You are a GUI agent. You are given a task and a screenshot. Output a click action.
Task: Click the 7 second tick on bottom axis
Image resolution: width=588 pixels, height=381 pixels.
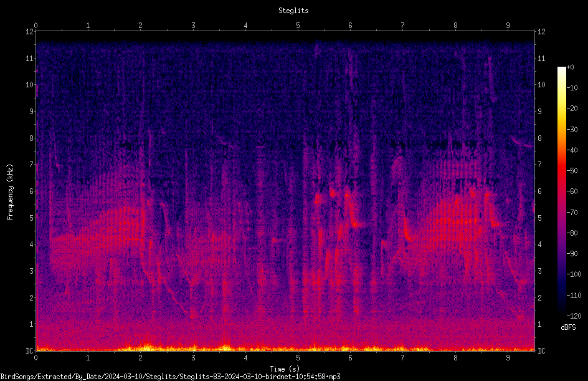[x=403, y=358]
